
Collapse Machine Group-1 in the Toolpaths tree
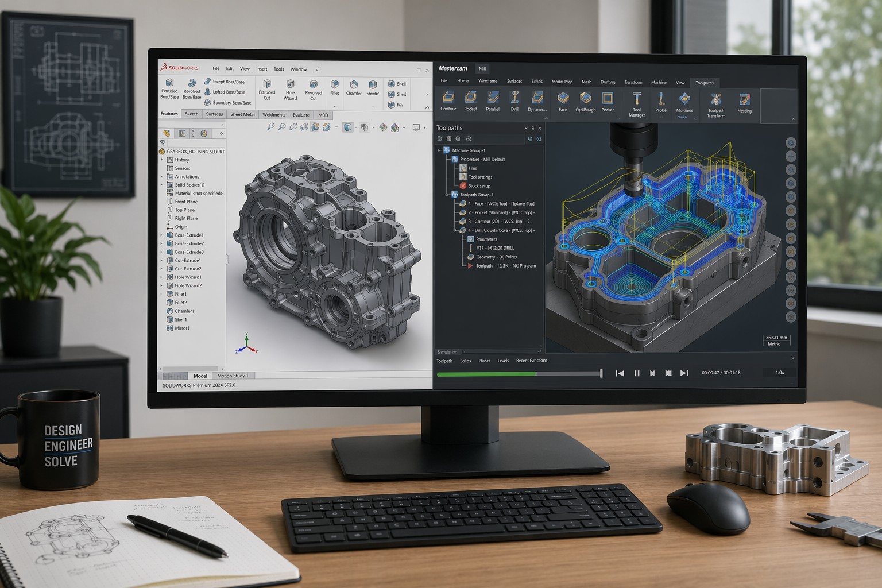(439, 150)
